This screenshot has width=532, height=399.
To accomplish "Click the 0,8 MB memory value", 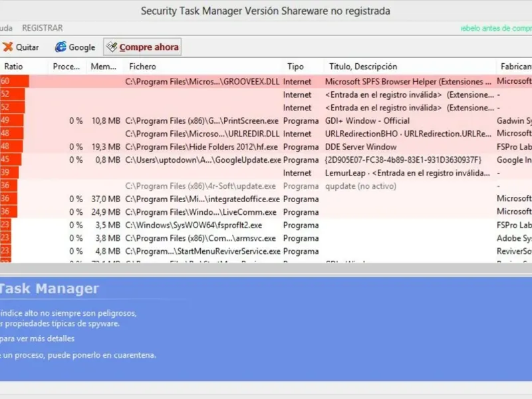I will click(108, 160).
